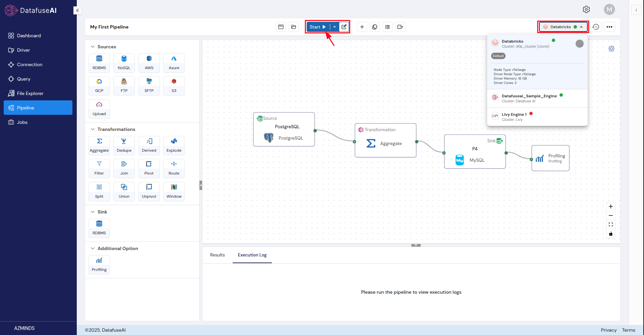Choose the NoSQL source icon
The width and height of the screenshot is (644, 335).
click(124, 62)
